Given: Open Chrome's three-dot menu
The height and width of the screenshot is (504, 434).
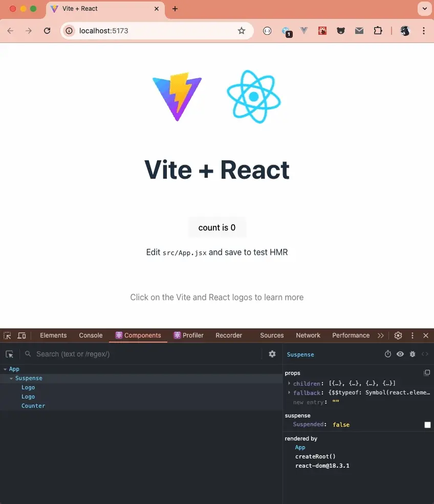Looking at the screenshot, I should click(424, 31).
